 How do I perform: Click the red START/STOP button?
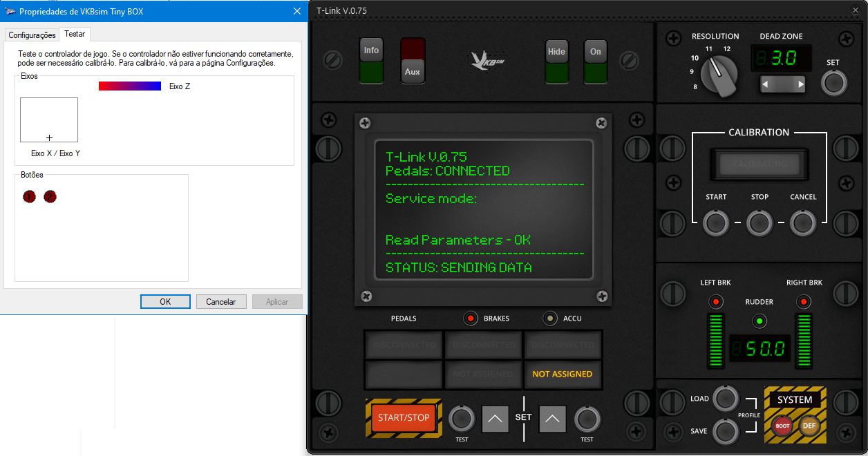coord(404,417)
